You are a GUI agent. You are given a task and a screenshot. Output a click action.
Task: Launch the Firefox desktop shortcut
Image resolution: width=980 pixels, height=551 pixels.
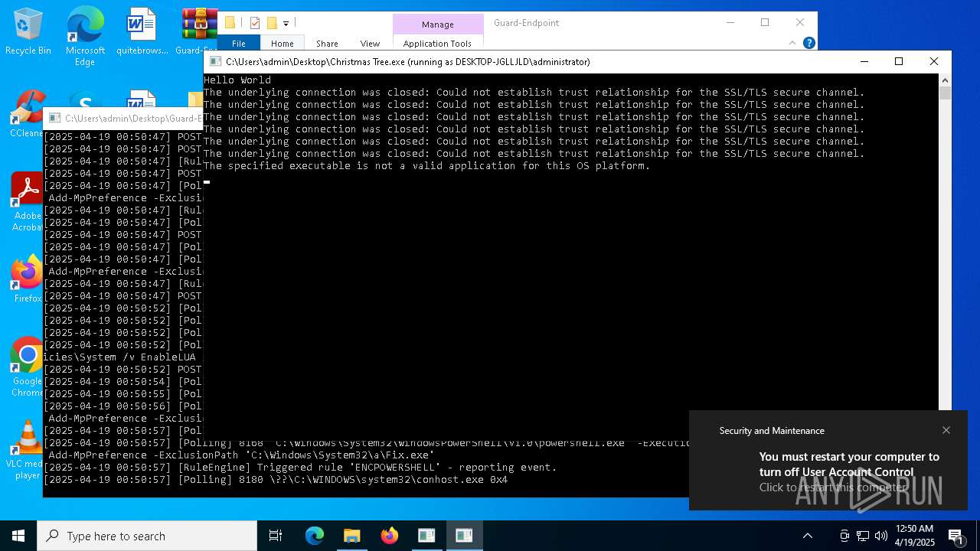[28, 279]
